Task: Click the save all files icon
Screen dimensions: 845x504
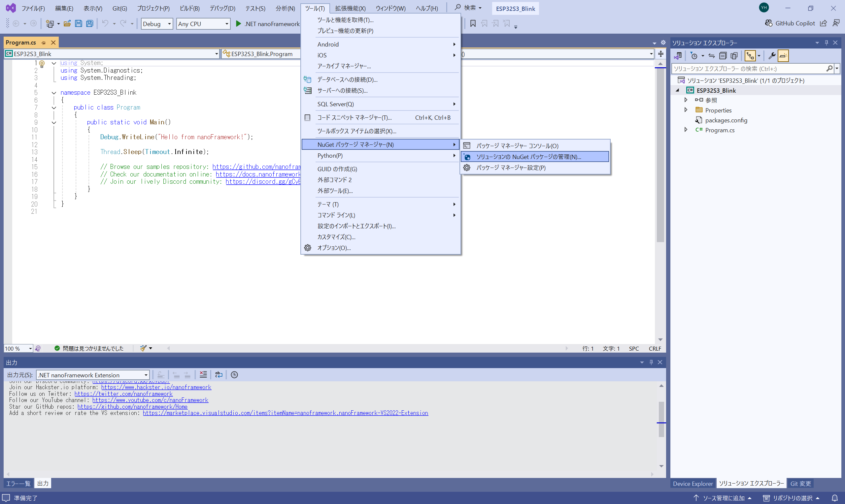Action: click(89, 23)
